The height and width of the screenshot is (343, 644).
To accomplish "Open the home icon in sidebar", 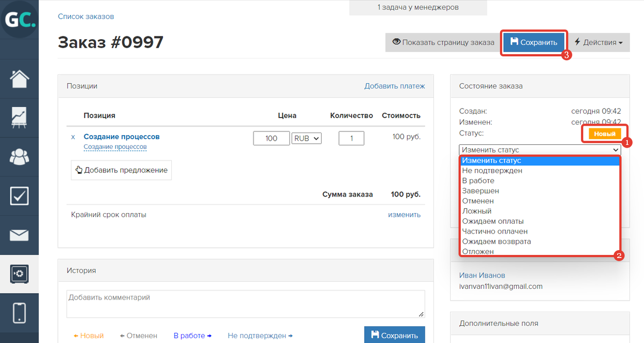I will 19,79.
